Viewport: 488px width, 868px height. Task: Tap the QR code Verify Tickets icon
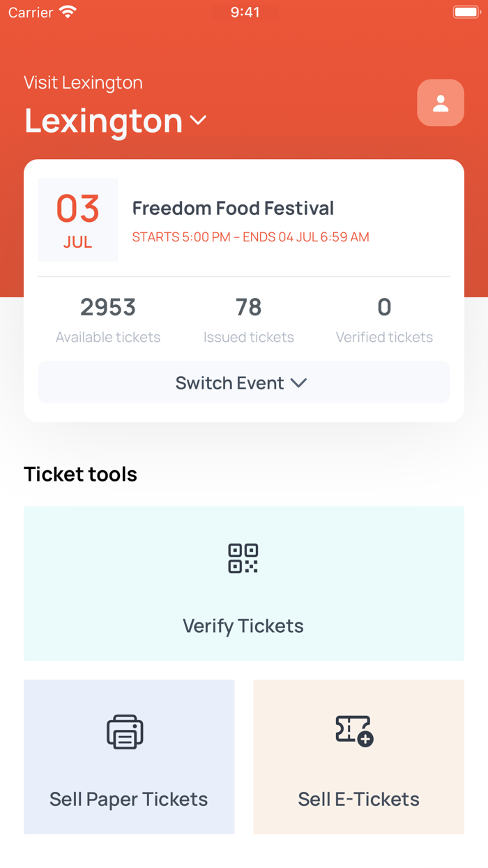click(x=243, y=558)
